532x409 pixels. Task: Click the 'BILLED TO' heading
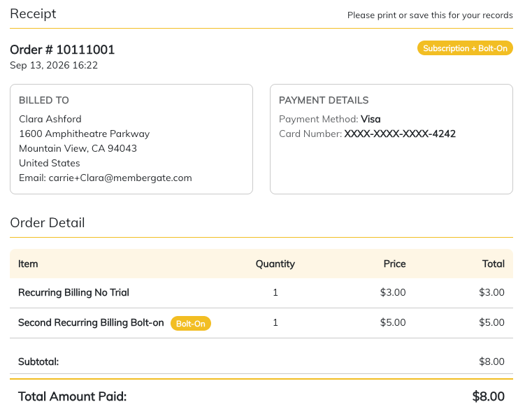pyautogui.click(x=44, y=100)
